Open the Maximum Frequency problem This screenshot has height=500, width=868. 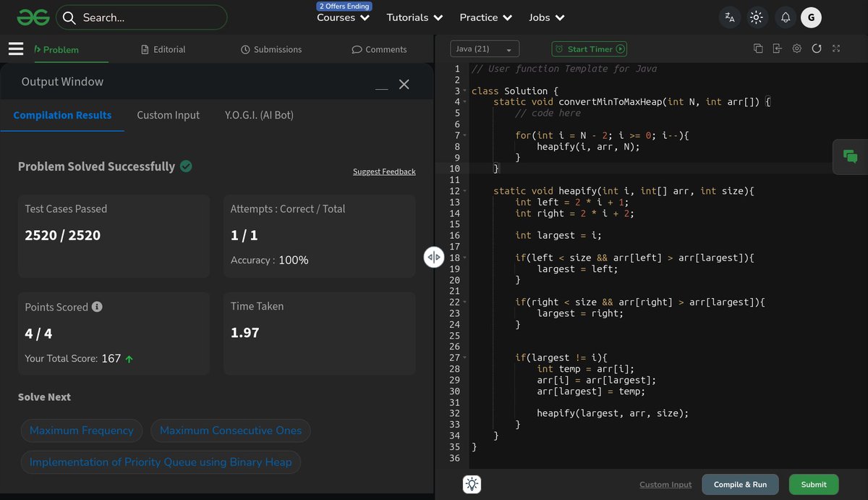click(82, 431)
